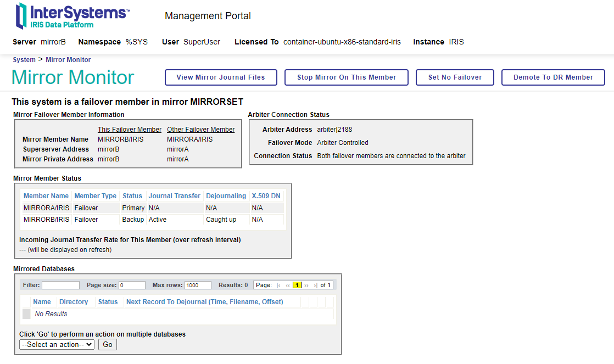The height and width of the screenshot is (364, 614).
Task: Focus the Filter text field
Action: (x=60, y=285)
